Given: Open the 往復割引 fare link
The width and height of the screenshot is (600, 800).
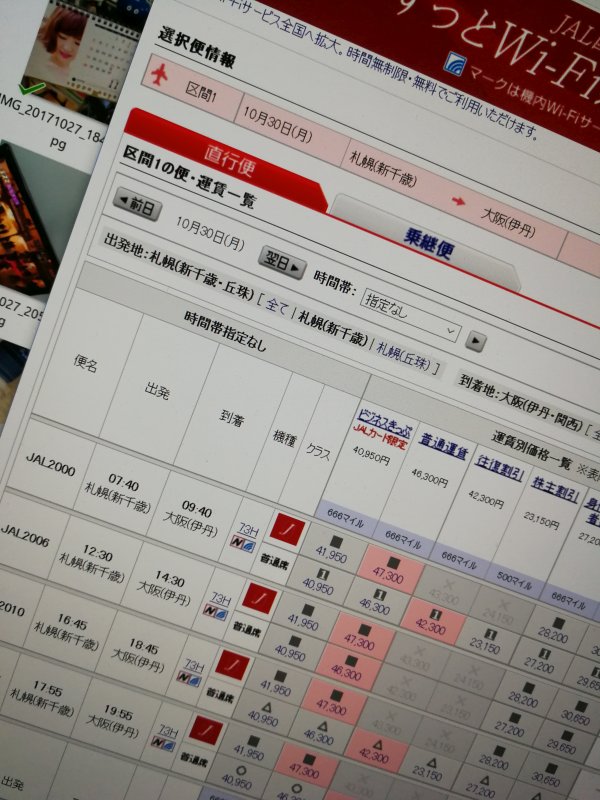Looking at the screenshot, I should (x=499, y=469).
